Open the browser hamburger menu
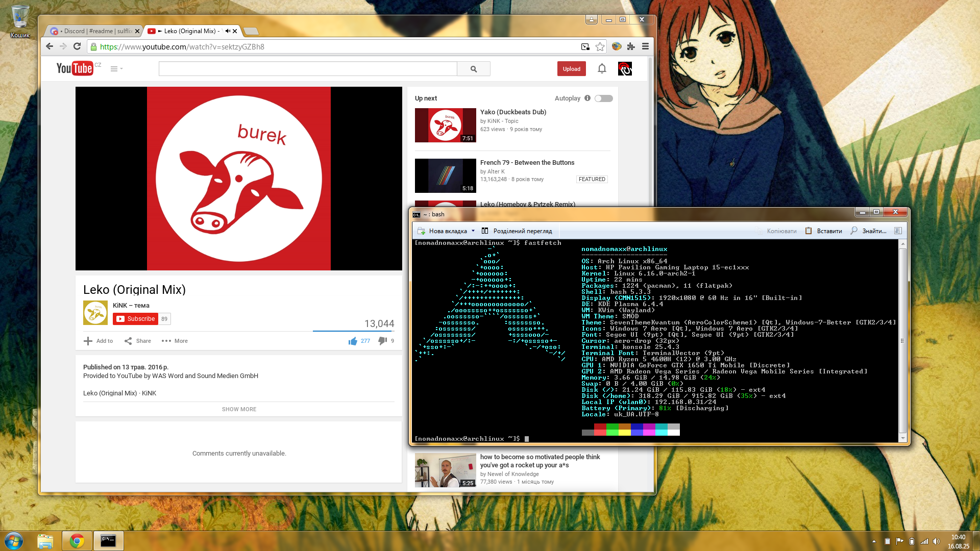This screenshot has width=980, height=551. coord(645,46)
